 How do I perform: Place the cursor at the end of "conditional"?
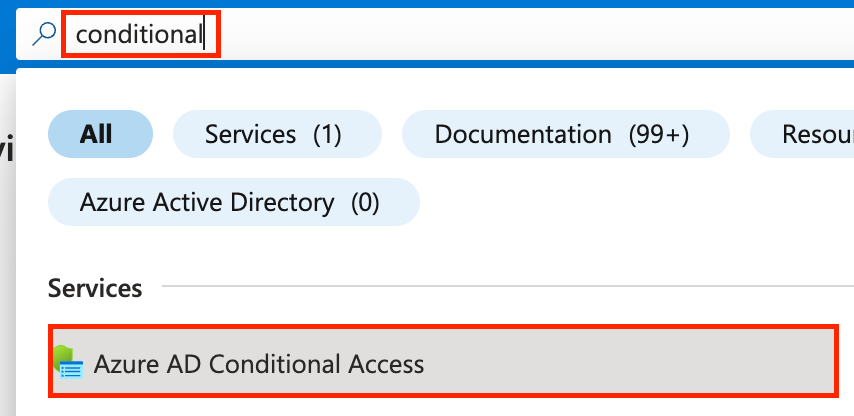[204, 35]
